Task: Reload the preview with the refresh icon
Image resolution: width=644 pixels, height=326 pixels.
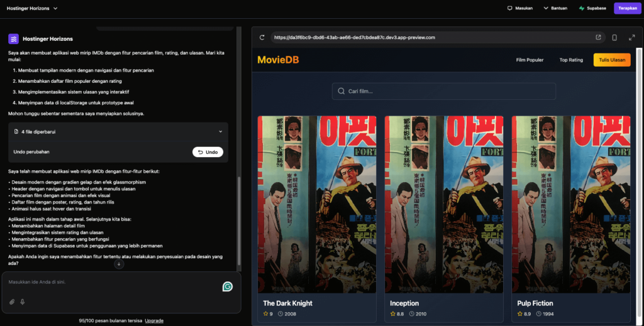Action: 262,37
